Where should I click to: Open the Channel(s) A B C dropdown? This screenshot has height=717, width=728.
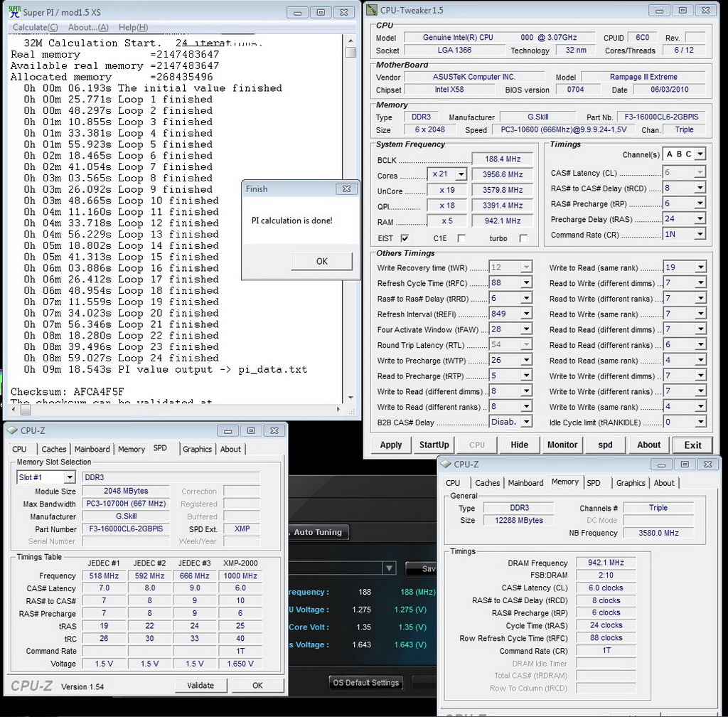click(x=700, y=154)
